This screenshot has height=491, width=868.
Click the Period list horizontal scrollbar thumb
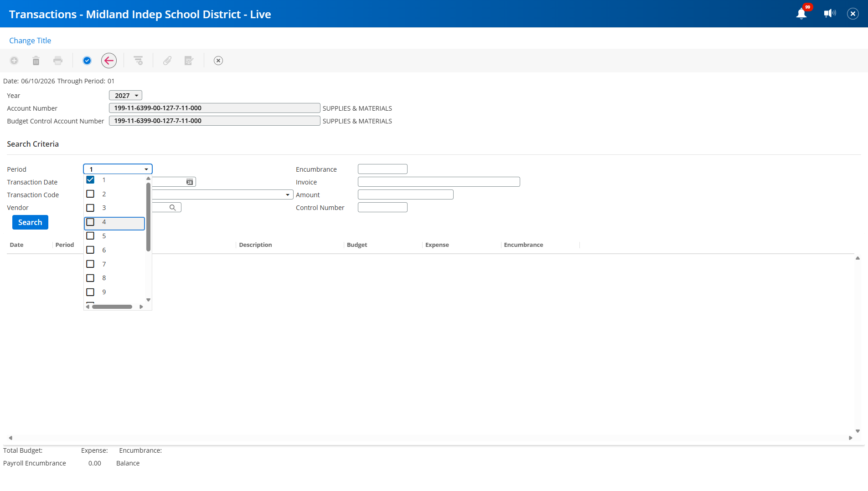(x=112, y=307)
